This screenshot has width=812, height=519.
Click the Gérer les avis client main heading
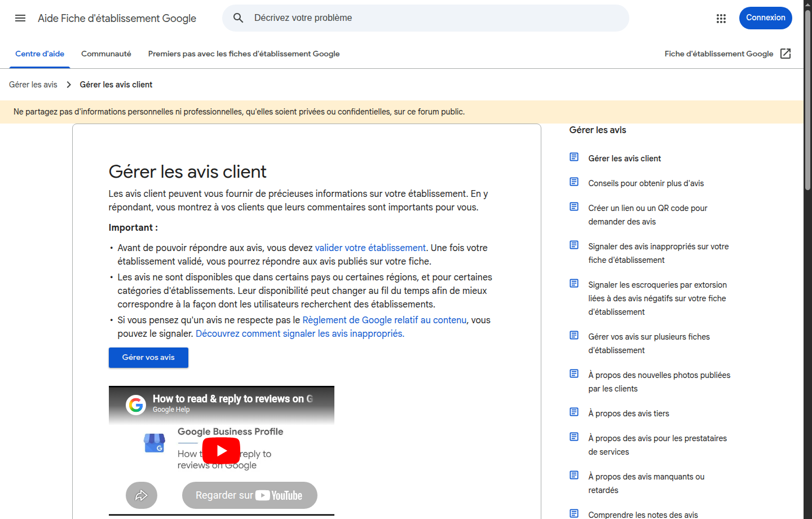point(187,171)
